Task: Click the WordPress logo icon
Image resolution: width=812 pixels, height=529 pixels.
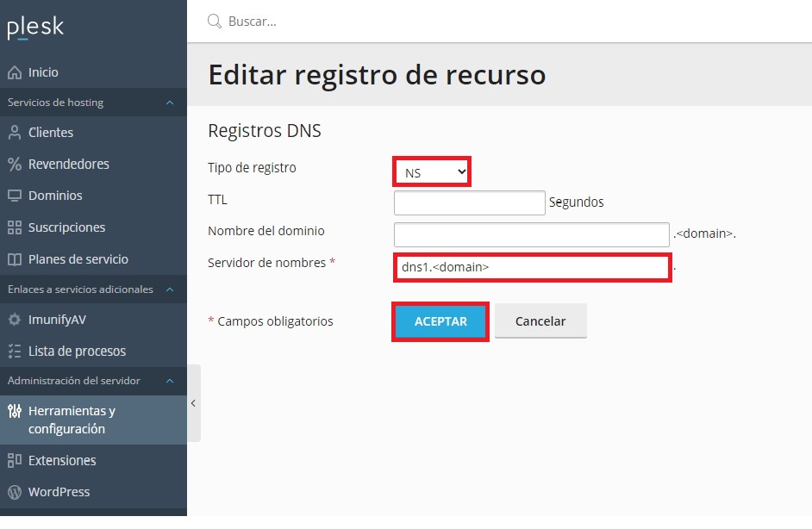Action: coord(15,492)
